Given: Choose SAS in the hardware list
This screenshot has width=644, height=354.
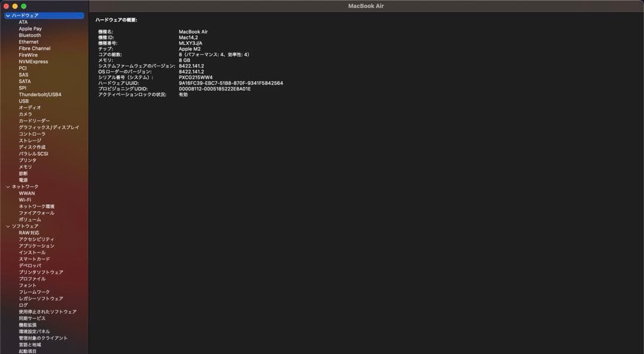Looking at the screenshot, I should click(x=23, y=75).
